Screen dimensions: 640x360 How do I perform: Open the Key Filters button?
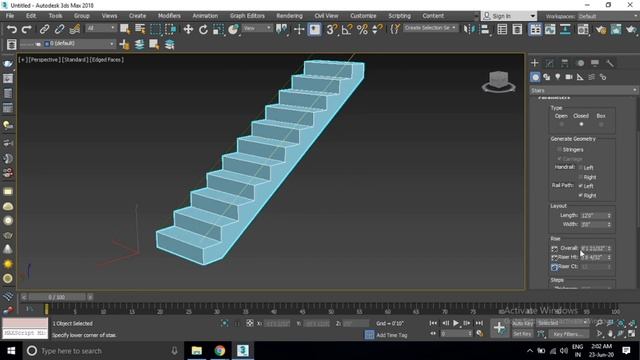coord(568,334)
